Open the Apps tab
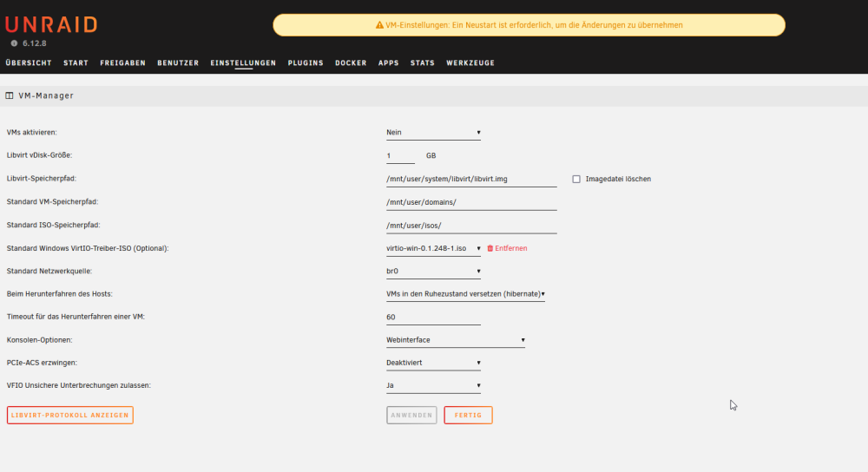This screenshot has height=472, width=868. (389, 63)
